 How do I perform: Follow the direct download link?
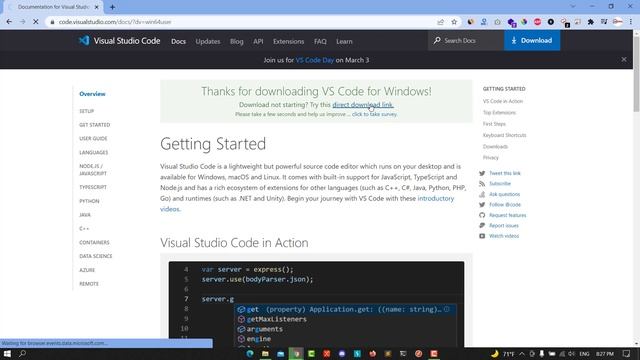coord(363,104)
